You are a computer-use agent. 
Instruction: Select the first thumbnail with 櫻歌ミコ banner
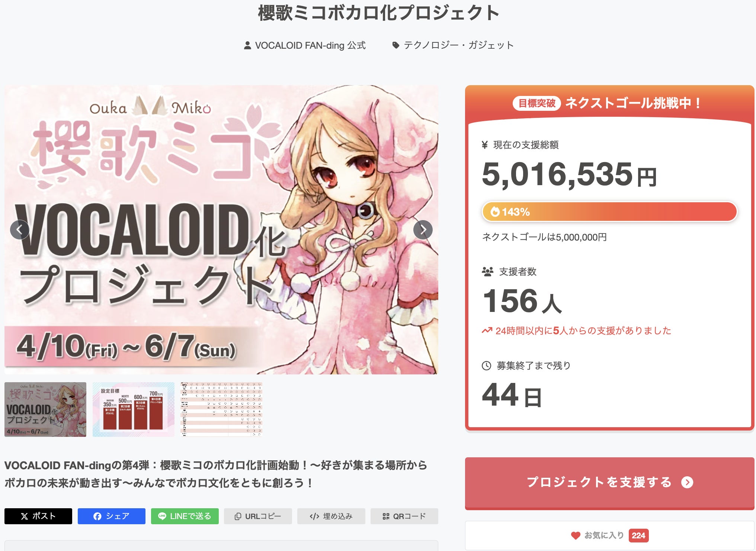(45, 409)
